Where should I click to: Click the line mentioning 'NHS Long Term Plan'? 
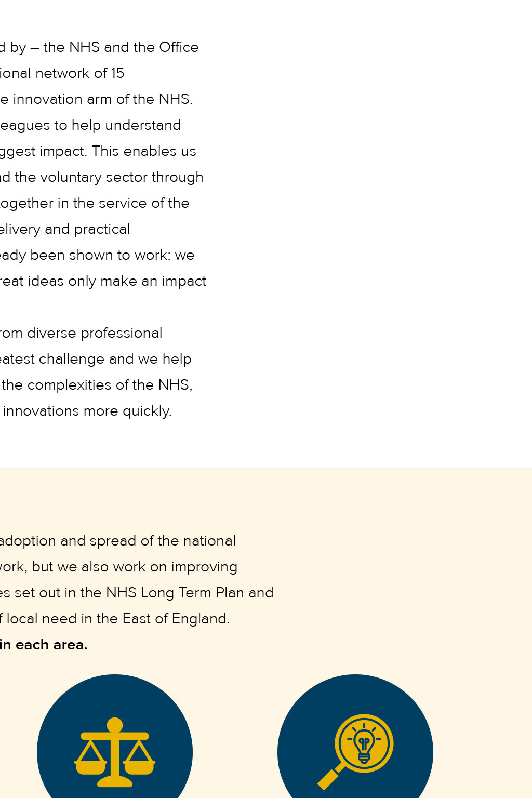pyautogui.click(x=137, y=593)
